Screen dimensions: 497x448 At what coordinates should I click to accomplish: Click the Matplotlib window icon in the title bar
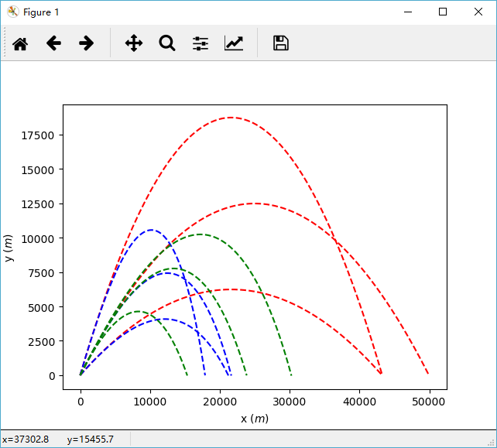point(12,12)
